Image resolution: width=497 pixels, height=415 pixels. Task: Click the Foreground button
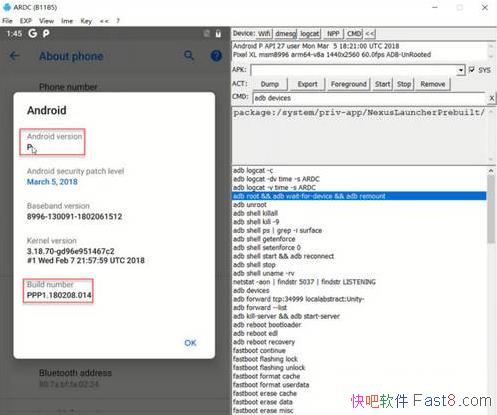348,84
